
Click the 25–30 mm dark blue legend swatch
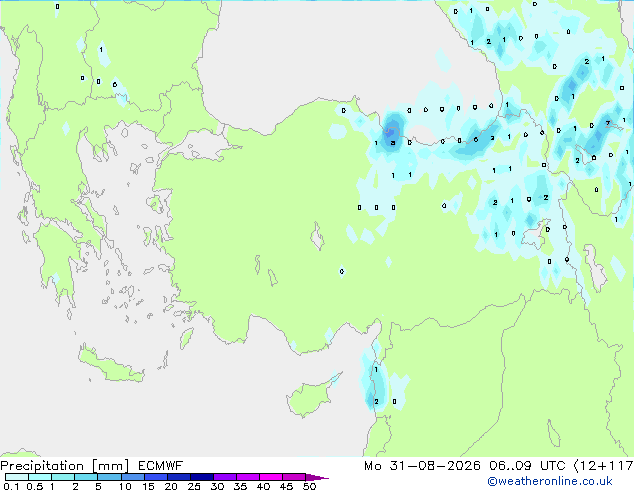pos(201,477)
